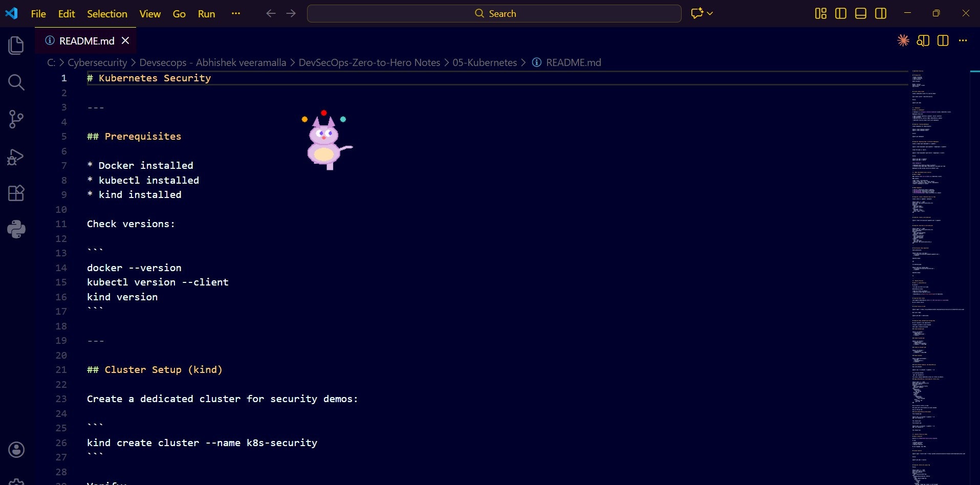The height and width of the screenshot is (485, 980).
Task: Click the 'Check versions:' line
Action: click(131, 224)
